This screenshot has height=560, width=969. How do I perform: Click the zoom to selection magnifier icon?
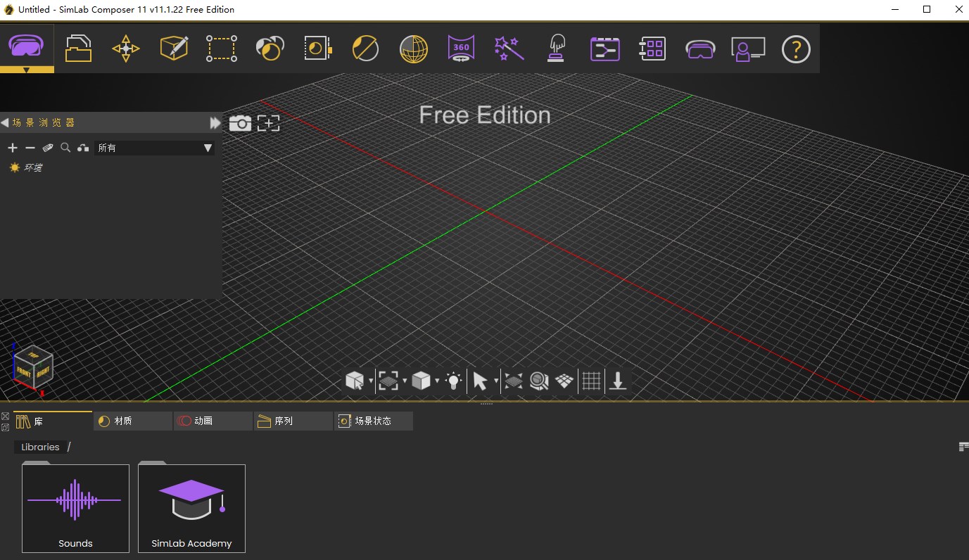point(538,381)
